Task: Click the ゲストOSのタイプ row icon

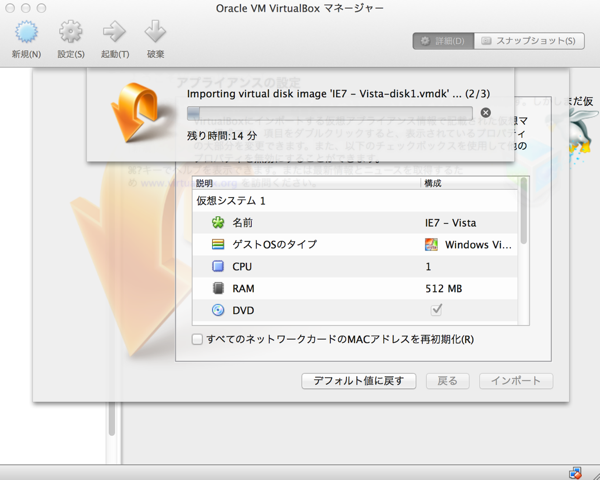Action: (218, 244)
